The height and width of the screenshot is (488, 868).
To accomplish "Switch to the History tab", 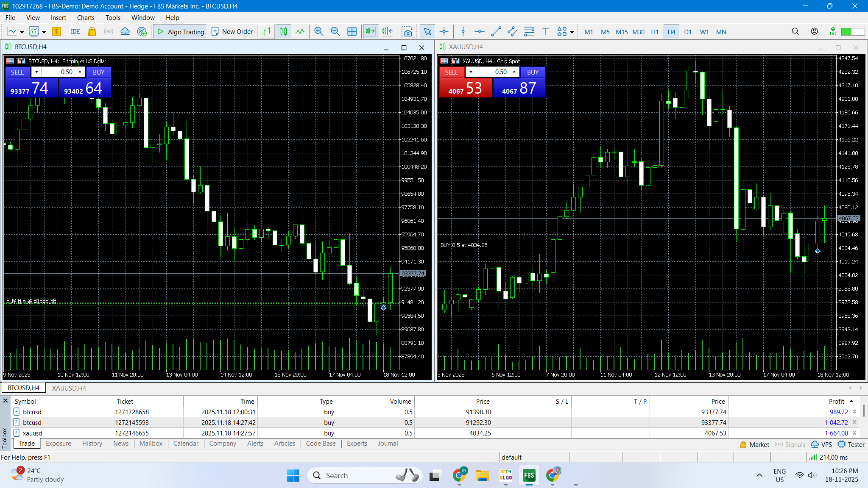I will [92, 444].
